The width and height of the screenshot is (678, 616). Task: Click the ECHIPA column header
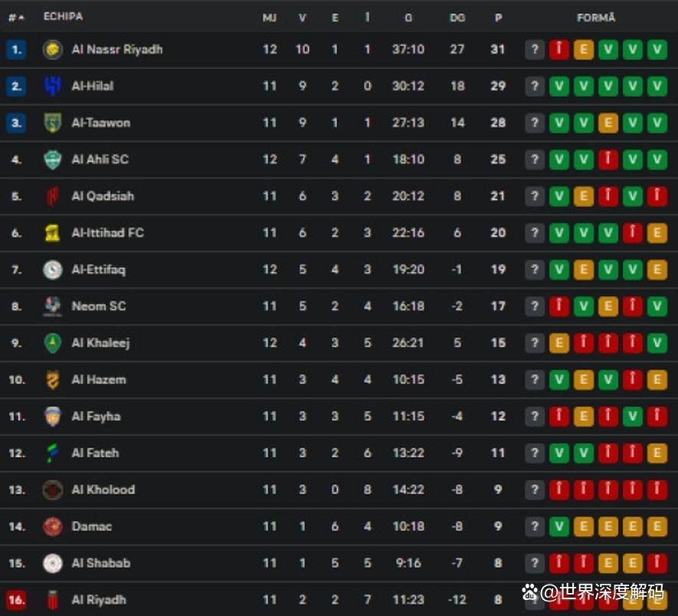63,17
